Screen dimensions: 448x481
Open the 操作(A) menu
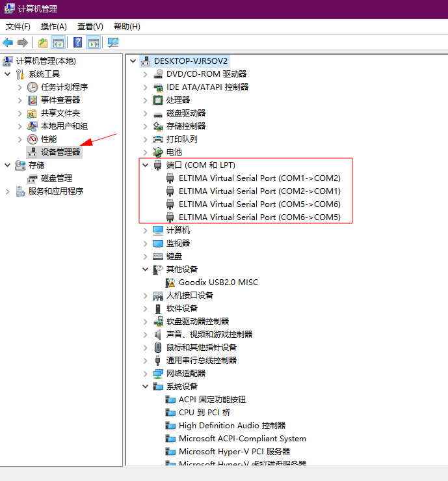(x=53, y=27)
